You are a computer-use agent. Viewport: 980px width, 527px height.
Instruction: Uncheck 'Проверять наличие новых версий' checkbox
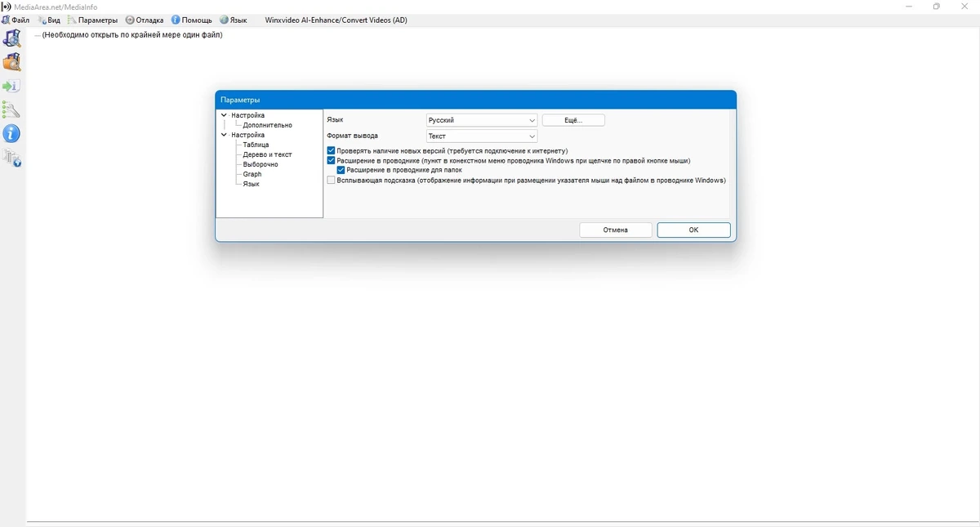tap(331, 151)
